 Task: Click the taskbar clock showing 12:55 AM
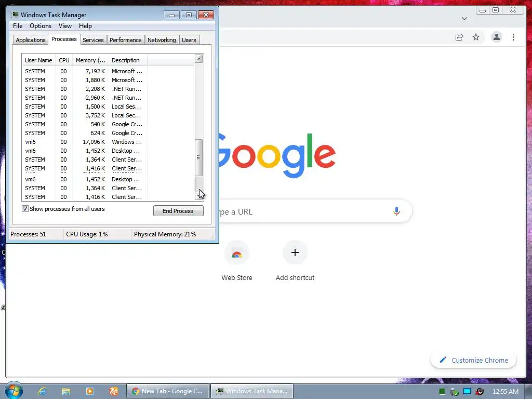point(505,392)
